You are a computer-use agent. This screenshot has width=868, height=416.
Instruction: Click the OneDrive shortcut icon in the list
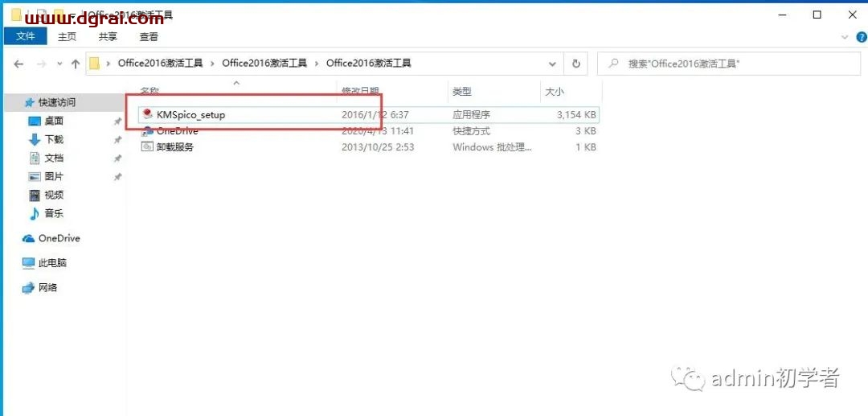(147, 131)
